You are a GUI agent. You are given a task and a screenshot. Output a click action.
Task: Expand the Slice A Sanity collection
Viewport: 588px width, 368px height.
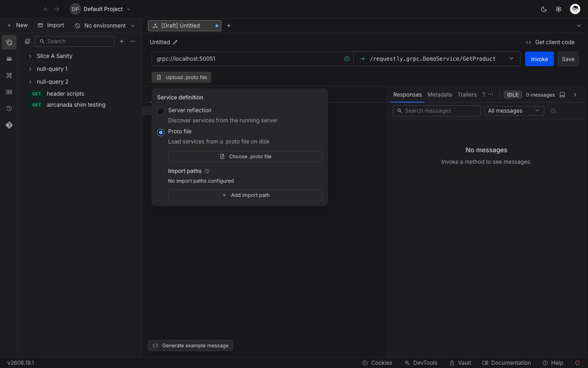pos(30,56)
